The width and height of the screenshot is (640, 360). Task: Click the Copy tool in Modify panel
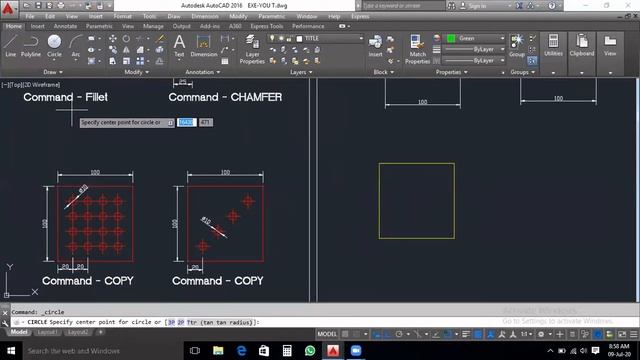[x=113, y=50]
